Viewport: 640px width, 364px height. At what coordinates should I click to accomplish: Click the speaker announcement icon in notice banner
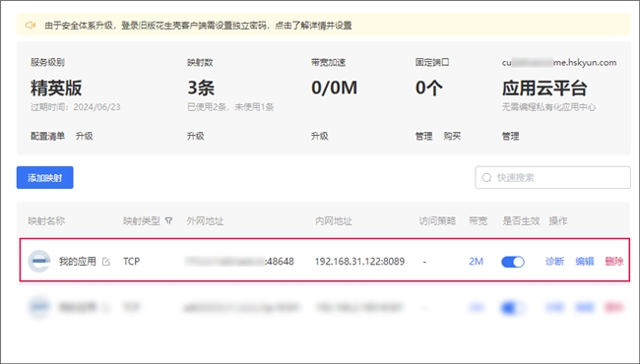tap(31, 26)
